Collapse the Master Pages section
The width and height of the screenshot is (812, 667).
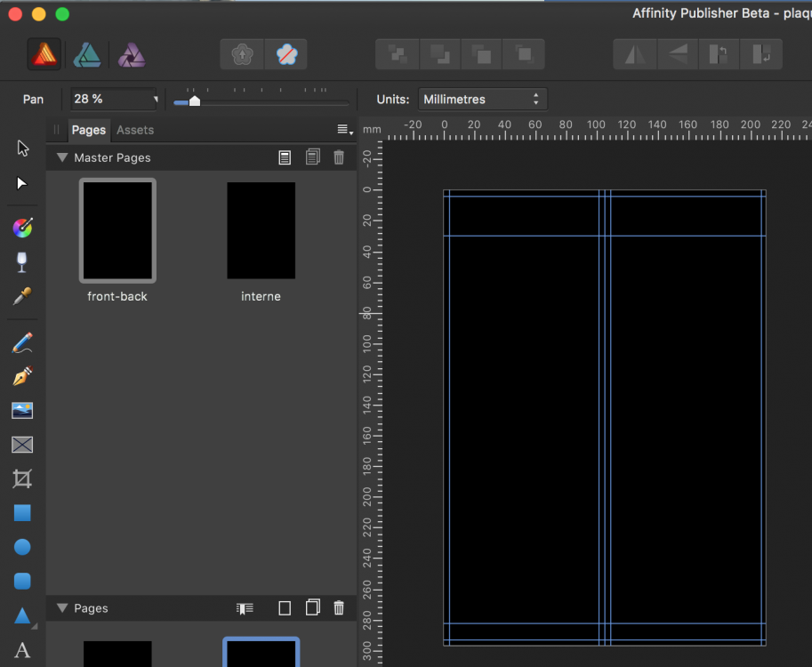[62, 157]
